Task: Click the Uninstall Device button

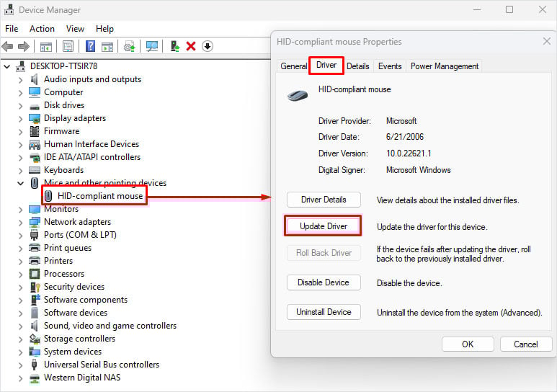Action: pos(324,312)
